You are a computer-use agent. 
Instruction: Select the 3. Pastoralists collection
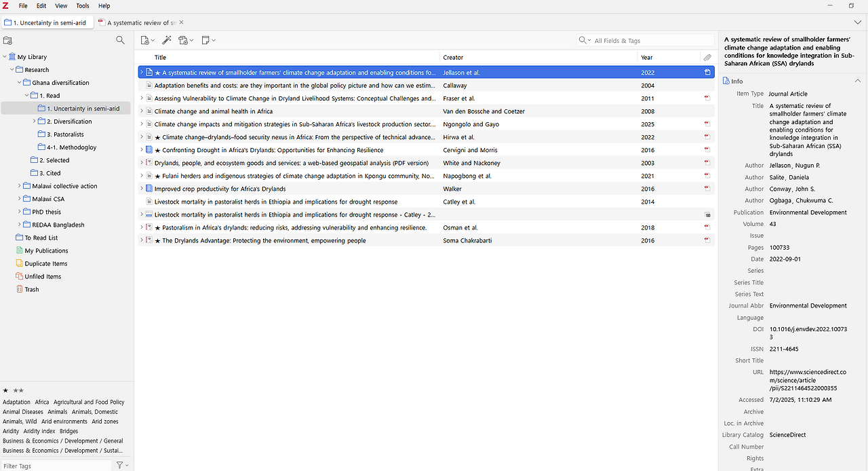[65, 134]
